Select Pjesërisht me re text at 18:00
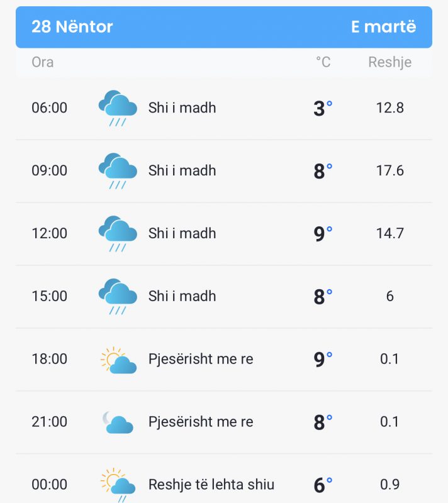The width and height of the screenshot is (448, 503). (x=201, y=359)
